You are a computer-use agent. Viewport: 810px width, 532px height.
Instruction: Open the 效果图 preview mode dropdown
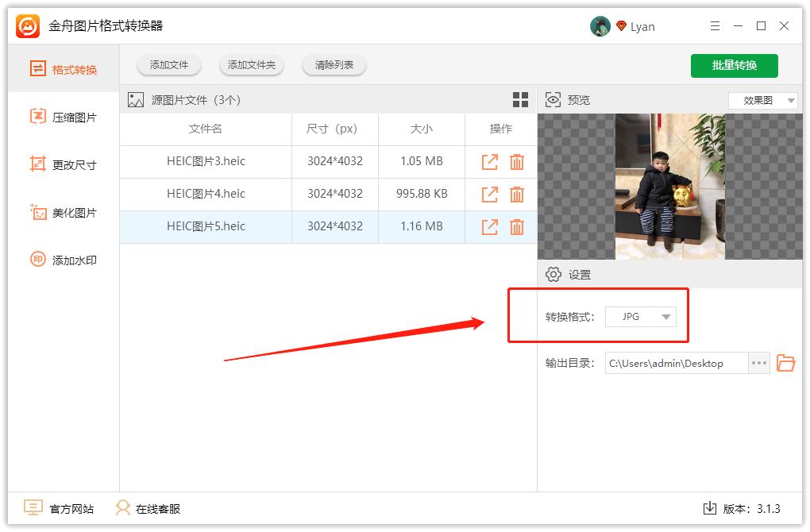coord(762,99)
